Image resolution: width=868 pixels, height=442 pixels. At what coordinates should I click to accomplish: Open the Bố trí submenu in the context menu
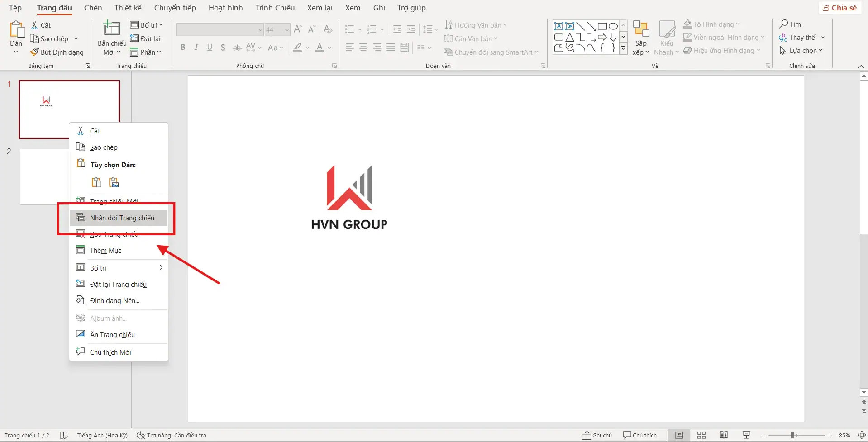click(119, 268)
